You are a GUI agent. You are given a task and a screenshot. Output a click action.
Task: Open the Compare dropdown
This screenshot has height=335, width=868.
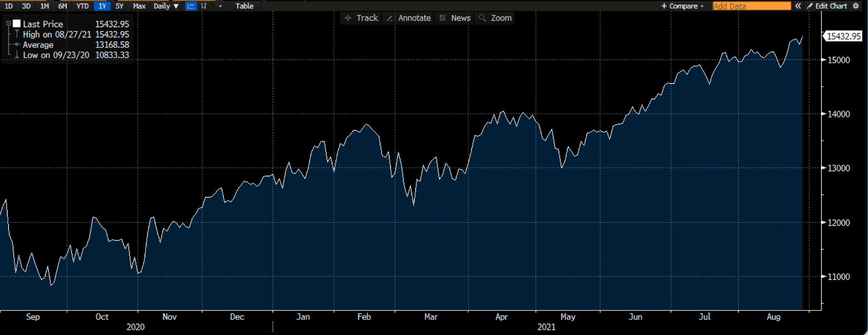coord(682,6)
